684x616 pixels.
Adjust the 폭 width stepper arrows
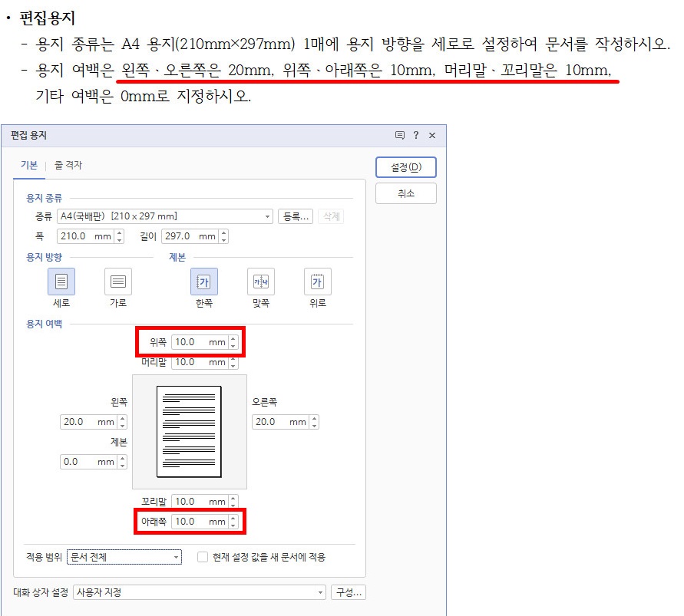point(120,236)
